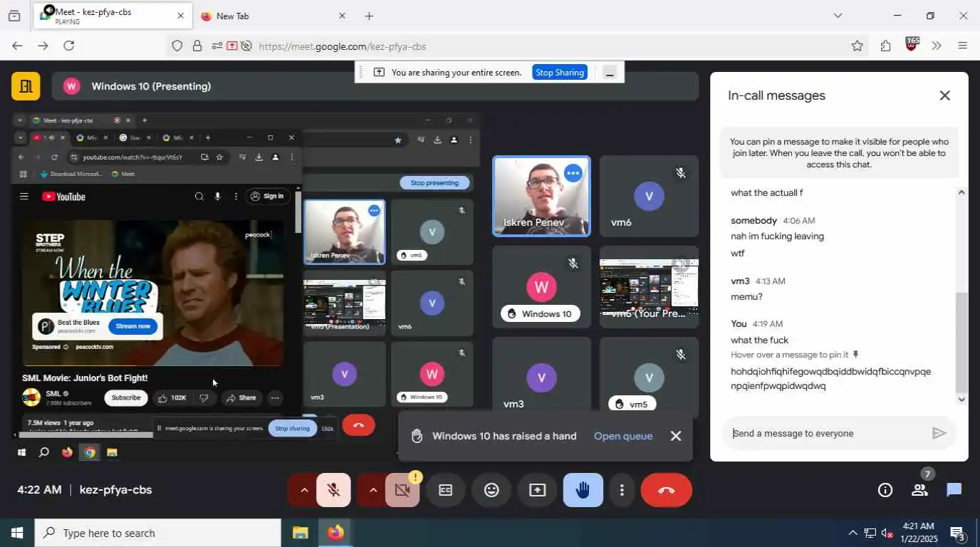Open audio settings arrow beside microphone
Screen dimensions: 980x547
click(303, 490)
